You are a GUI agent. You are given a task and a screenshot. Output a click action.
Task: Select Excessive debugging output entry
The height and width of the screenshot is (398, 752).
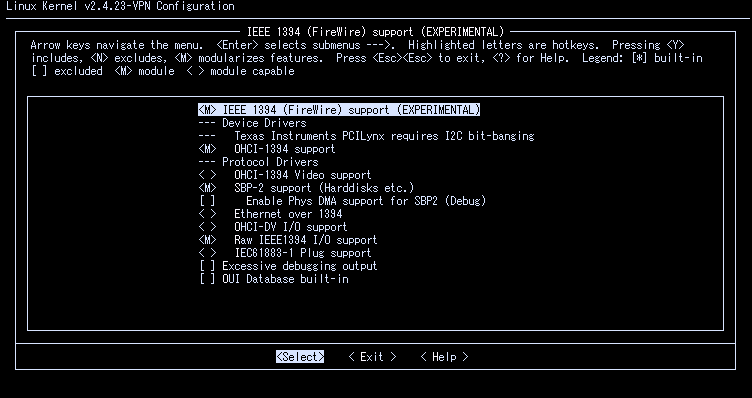click(x=300, y=266)
